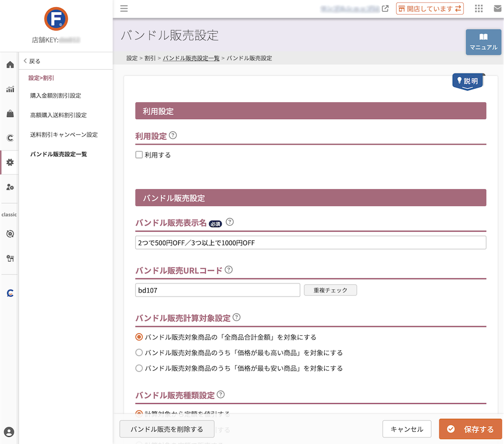Select 価格が最も安い商品 radio option

tap(139, 368)
